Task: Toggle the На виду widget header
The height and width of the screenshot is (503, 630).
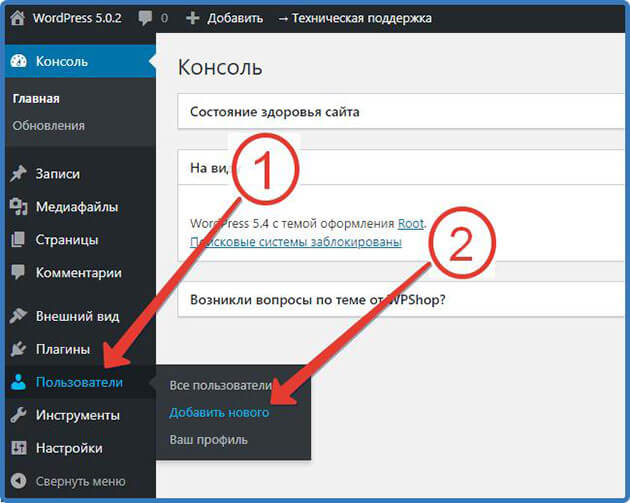Action: click(x=401, y=167)
